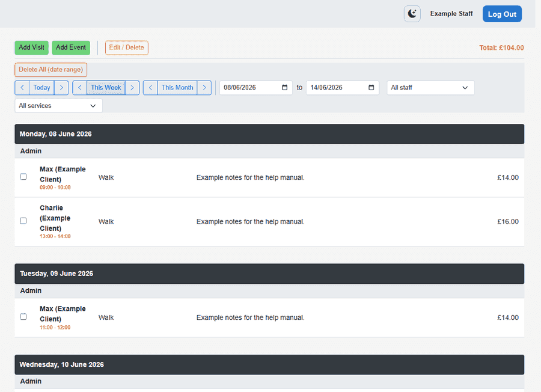Go to next week arrow
541x392 pixels.
tap(132, 88)
